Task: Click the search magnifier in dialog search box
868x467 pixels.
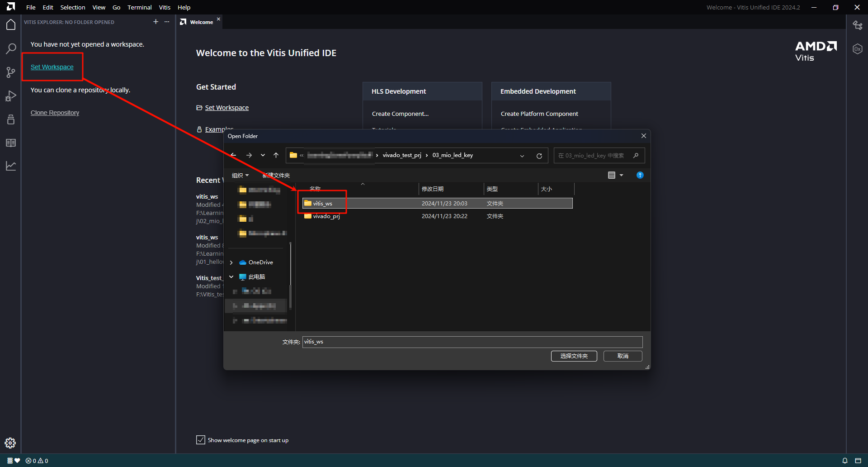Action: pyautogui.click(x=636, y=156)
